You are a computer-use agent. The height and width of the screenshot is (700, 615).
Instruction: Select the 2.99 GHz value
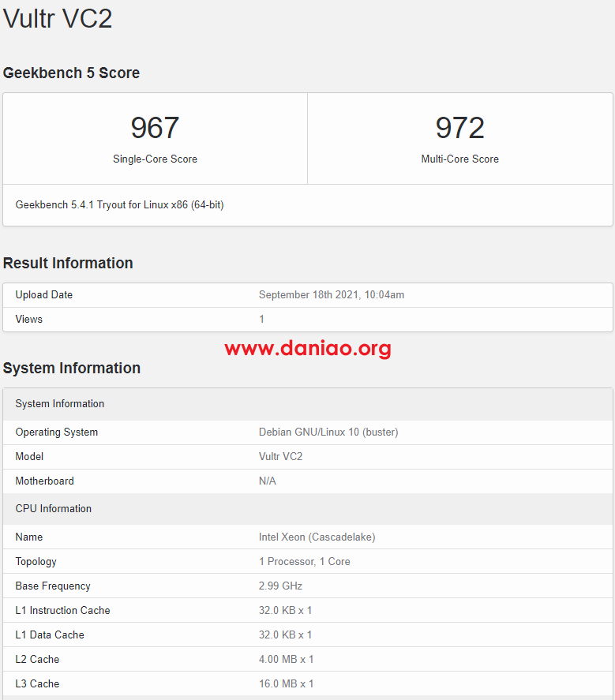pyautogui.click(x=280, y=586)
